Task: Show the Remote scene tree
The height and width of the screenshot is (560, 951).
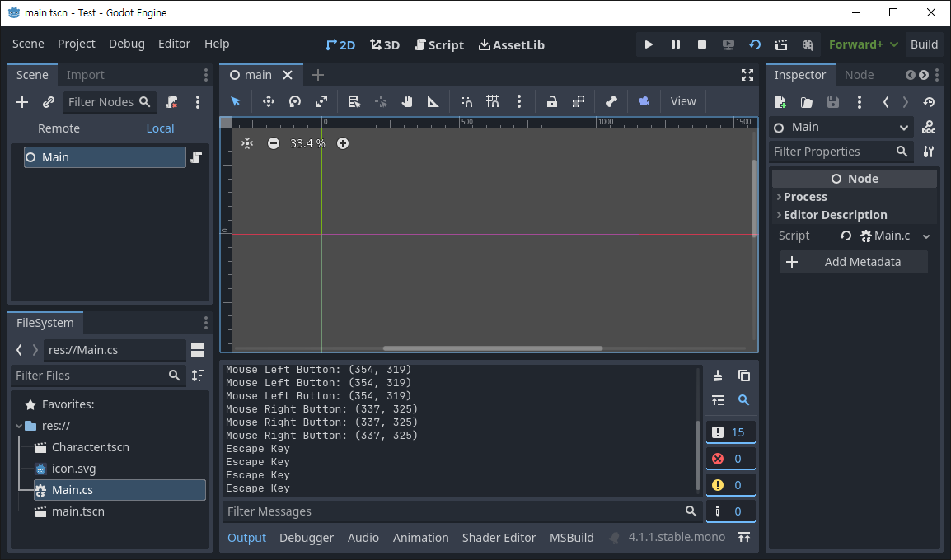Action: 59,128
